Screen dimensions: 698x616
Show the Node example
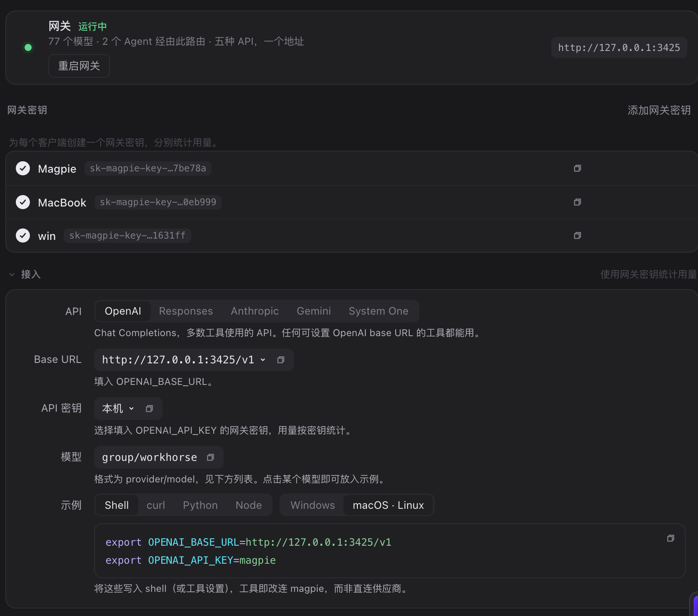(249, 505)
